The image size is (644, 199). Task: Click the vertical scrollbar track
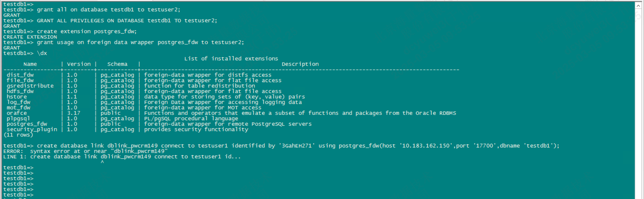[x=638, y=101]
